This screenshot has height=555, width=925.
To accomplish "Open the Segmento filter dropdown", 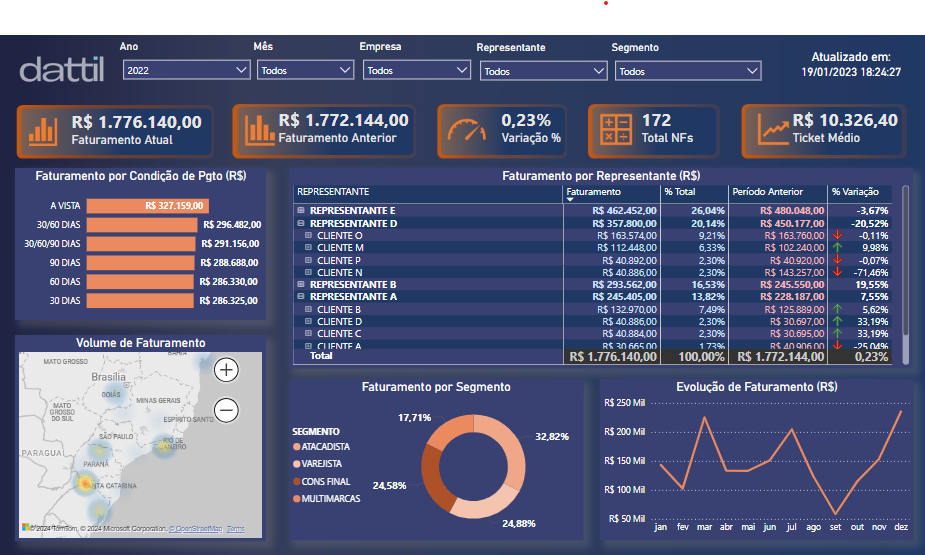I will coord(688,71).
